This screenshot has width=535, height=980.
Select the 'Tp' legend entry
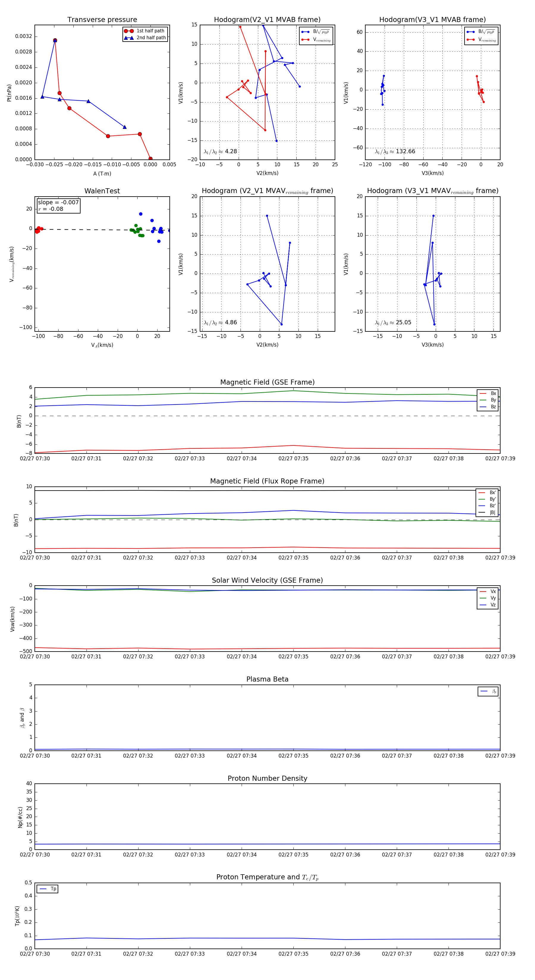48,889
